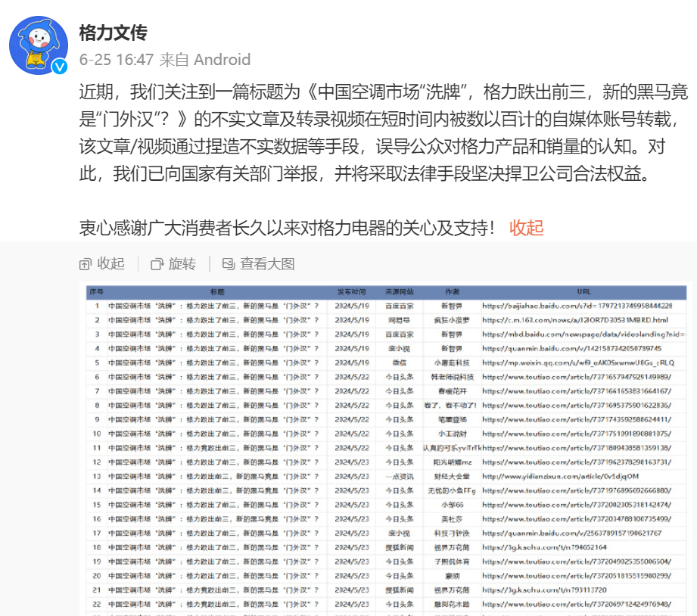Select author cell 小王说财

coord(452,434)
